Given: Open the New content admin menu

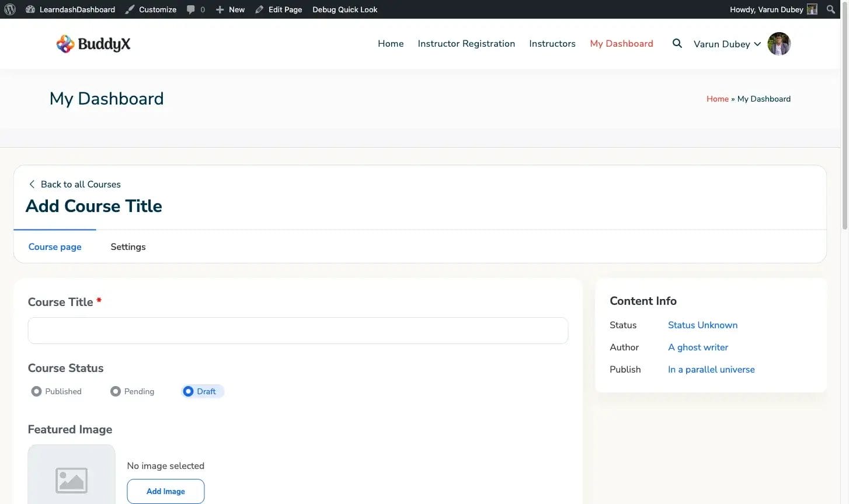Looking at the screenshot, I should (231, 9).
